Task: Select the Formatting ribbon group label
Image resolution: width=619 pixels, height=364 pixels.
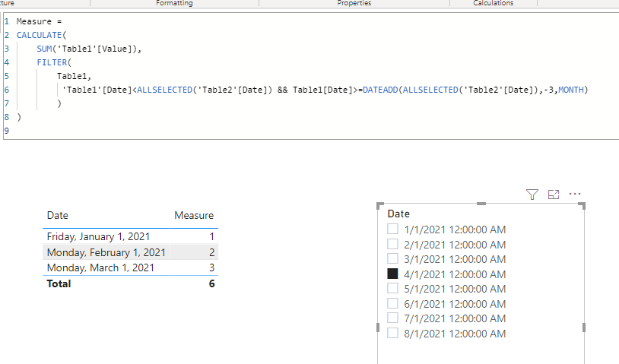Action: click(174, 3)
